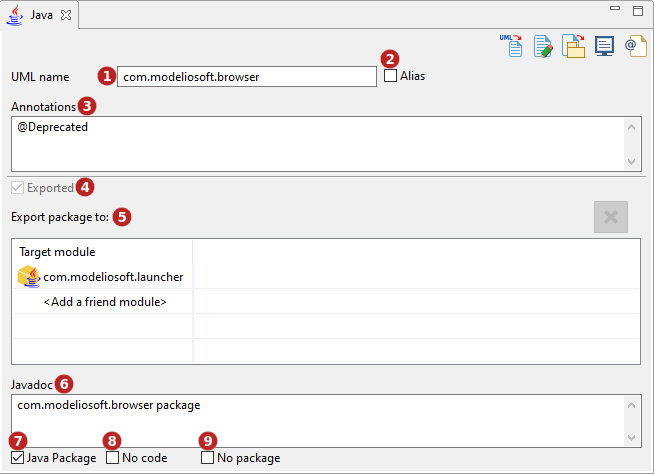Click the @Deprecated annotation text
The height and width of the screenshot is (474, 654).
(x=53, y=127)
